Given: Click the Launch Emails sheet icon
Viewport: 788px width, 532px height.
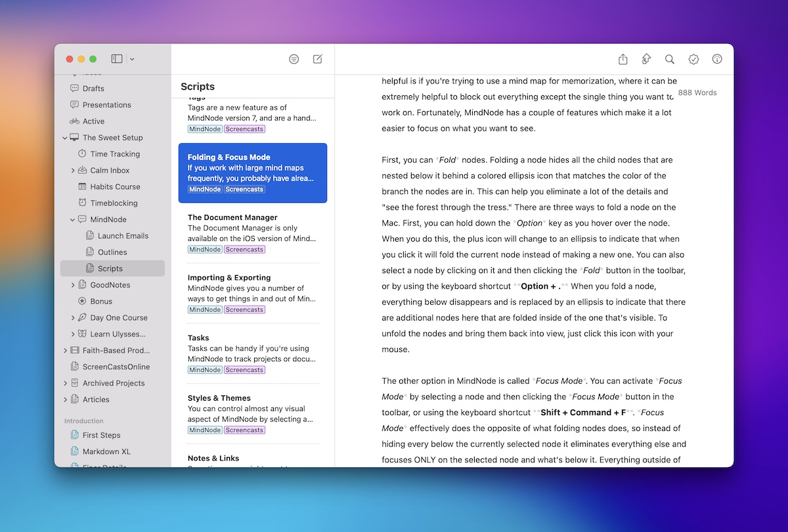Looking at the screenshot, I should (91, 236).
